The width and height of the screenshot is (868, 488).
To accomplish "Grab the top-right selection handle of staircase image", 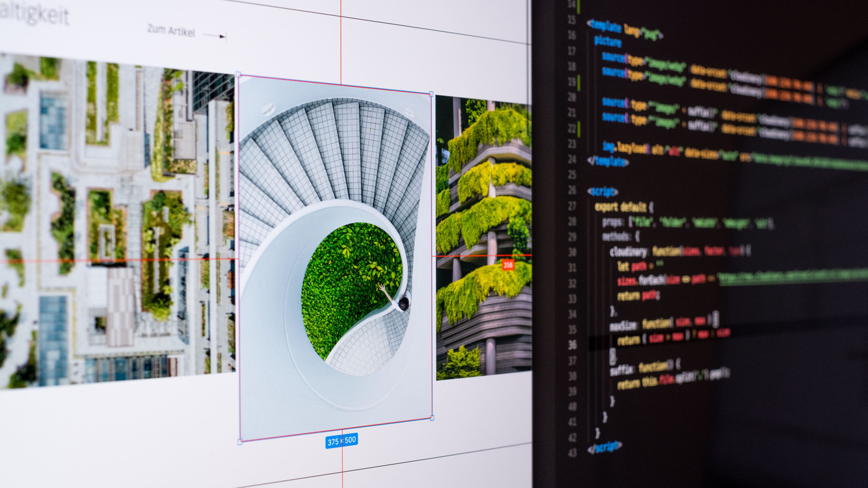I will click(432, 93).
